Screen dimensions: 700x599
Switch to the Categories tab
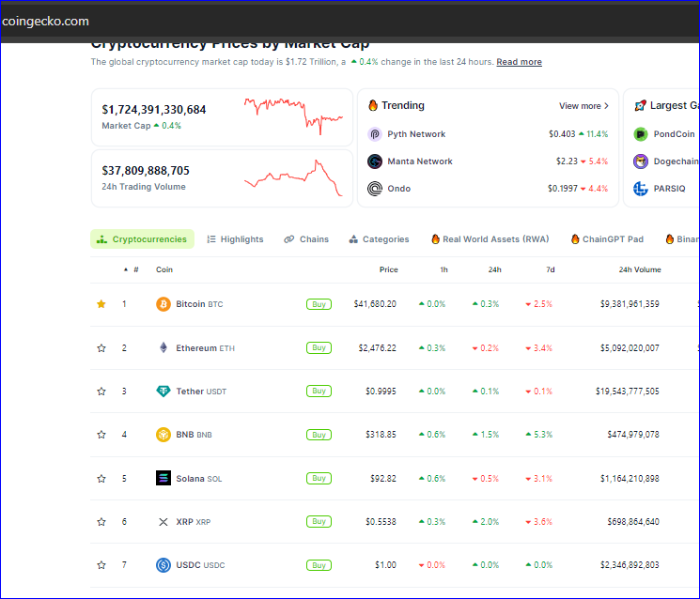coord(379,239)
